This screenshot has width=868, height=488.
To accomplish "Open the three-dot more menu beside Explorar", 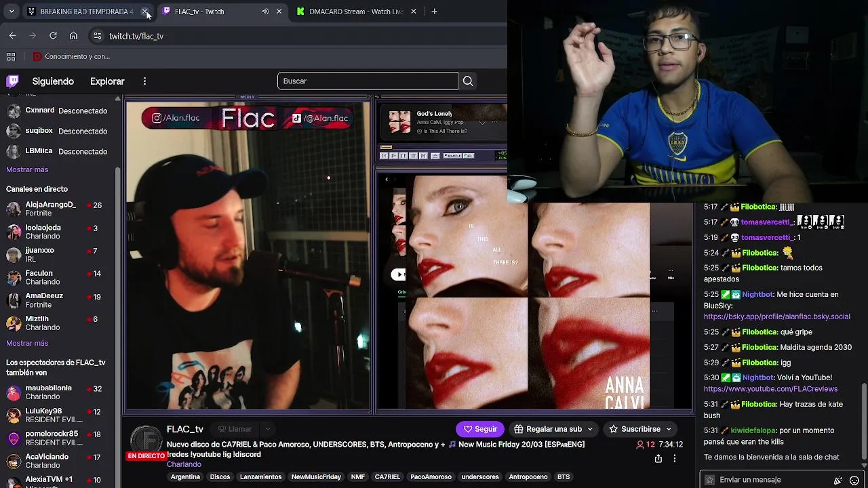I will [x=144, y=81].
